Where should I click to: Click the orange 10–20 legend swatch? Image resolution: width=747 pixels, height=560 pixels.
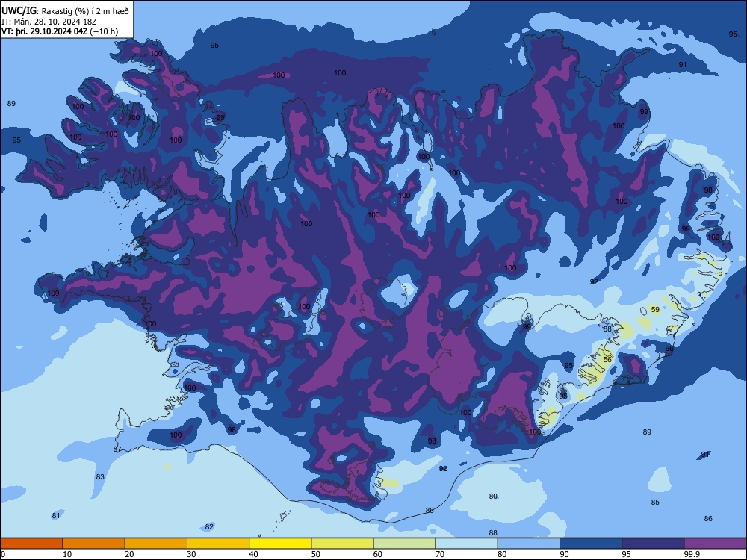pyautogui.click(x=94, y=544)
